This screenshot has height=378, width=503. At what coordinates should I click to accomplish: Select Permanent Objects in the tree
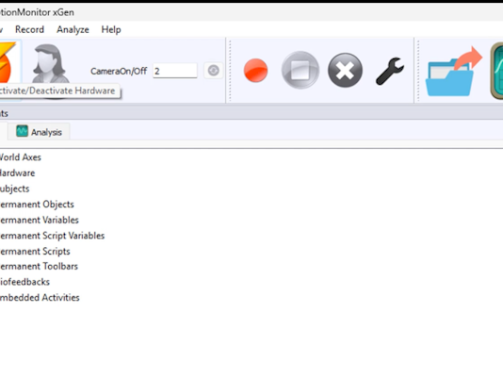(37, 204)
